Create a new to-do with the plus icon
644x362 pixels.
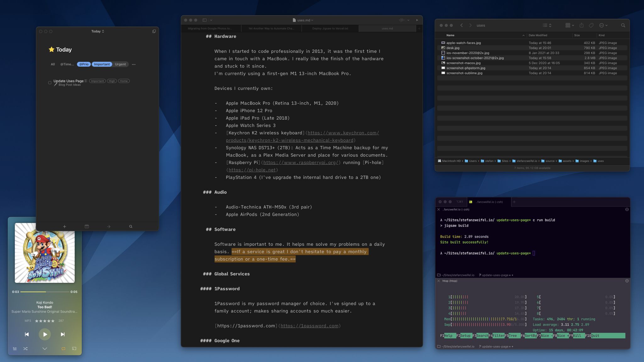coord(64,226)
